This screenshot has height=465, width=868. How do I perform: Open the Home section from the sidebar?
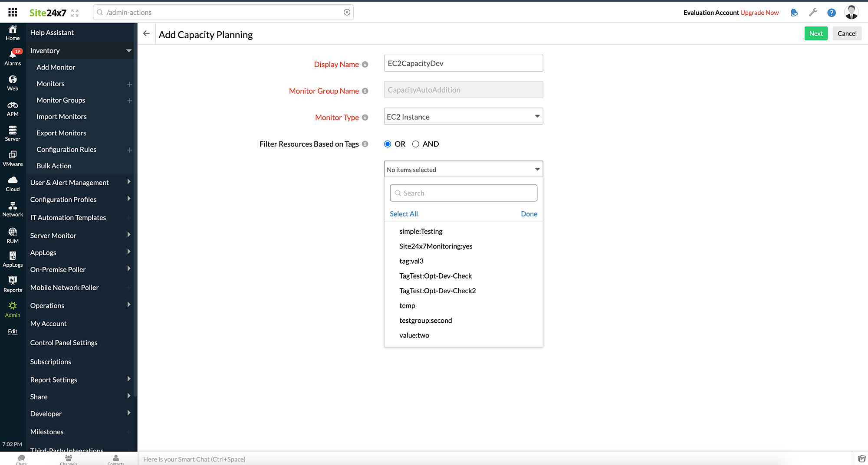tap(13, 33)
